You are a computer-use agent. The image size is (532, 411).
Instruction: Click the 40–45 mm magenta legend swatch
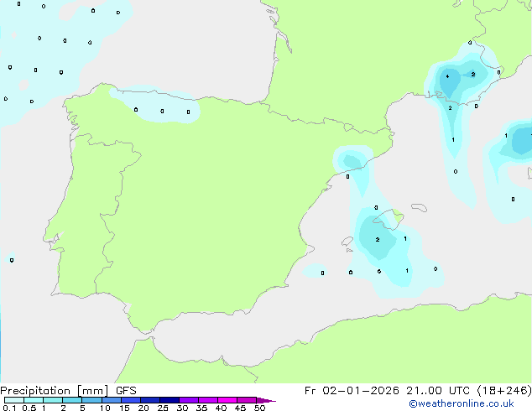coord(227,400)
